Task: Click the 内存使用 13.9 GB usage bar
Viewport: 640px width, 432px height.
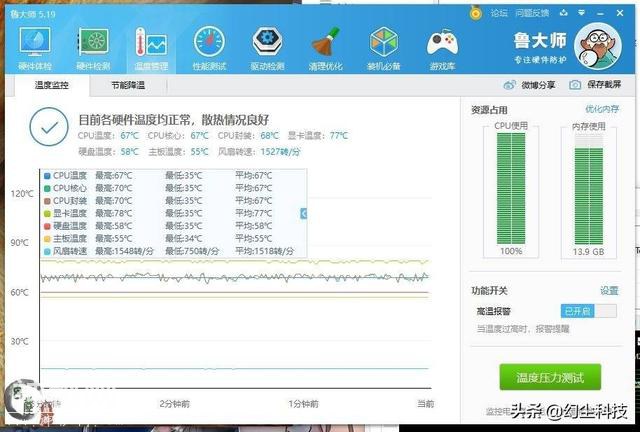Action: point(589,189)
